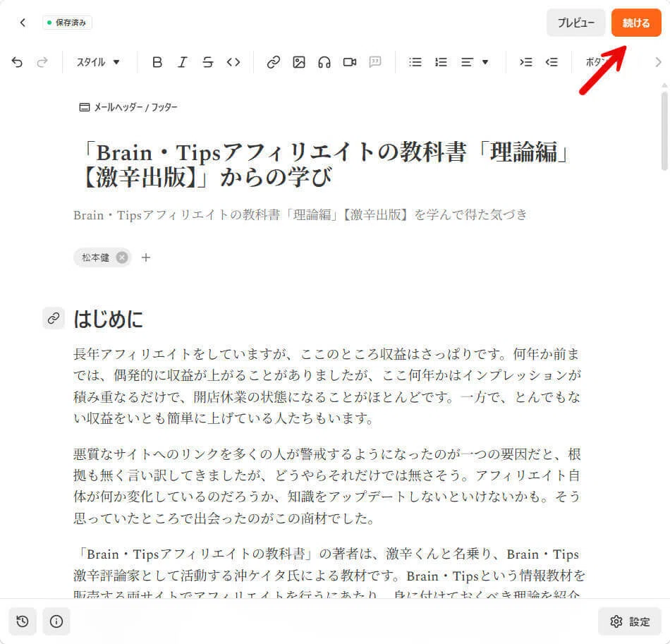Toggle italic formatting
The image size is (670, 644).
pos(183,62)
